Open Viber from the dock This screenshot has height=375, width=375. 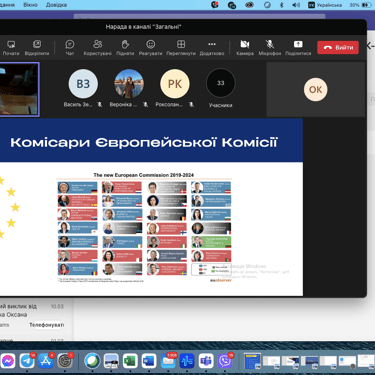click(x=225, y=361)
